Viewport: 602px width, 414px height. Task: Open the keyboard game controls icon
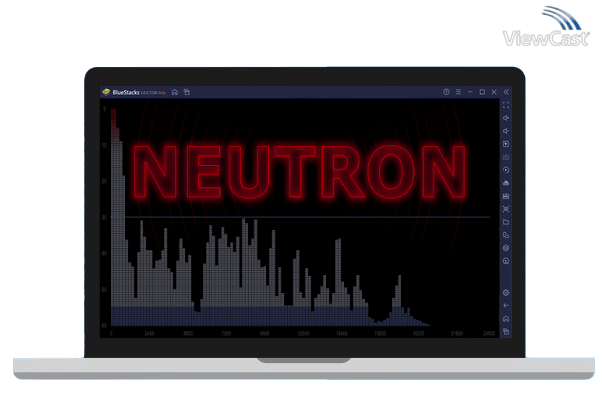[x=506, y=157]
